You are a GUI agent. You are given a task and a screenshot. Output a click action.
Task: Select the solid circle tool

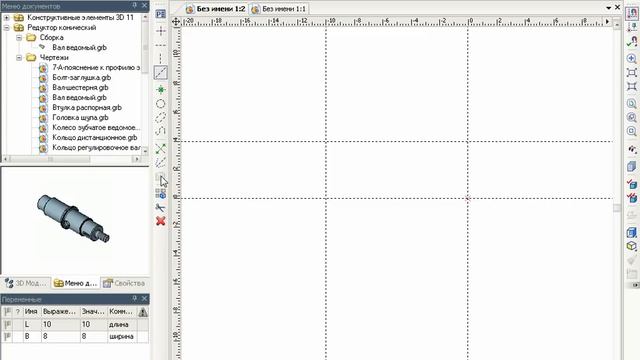(x=161, y=104)
